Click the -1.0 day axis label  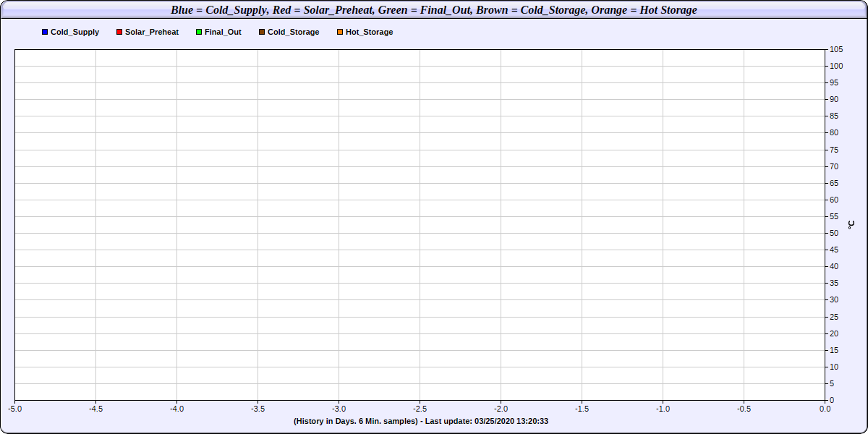pyautogui.click(x=663, y=409)
